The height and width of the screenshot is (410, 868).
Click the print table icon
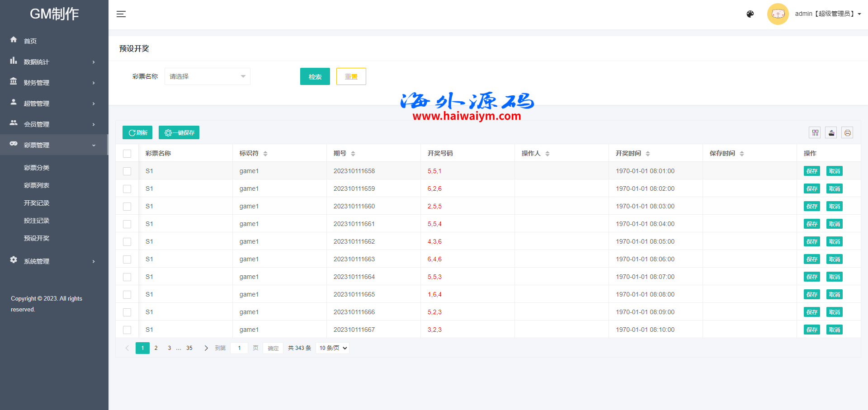[847, 132]
